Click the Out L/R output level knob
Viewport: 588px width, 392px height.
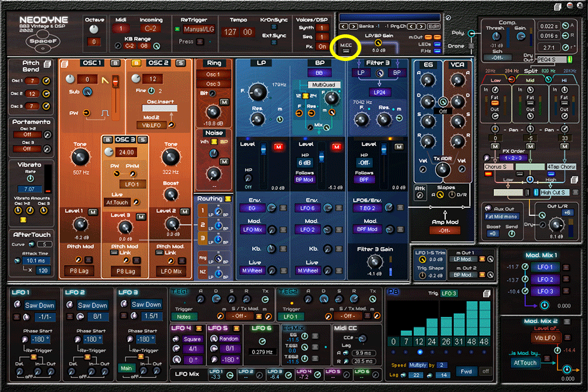click(556, 225)
